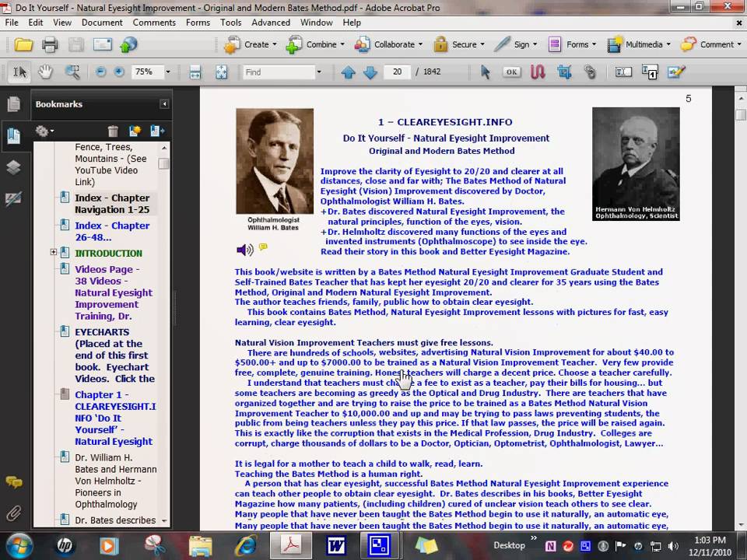The height and width of the screenshot is (560, 747).
Task: Play the sound clip speaker icon
Action: point(245,250)
